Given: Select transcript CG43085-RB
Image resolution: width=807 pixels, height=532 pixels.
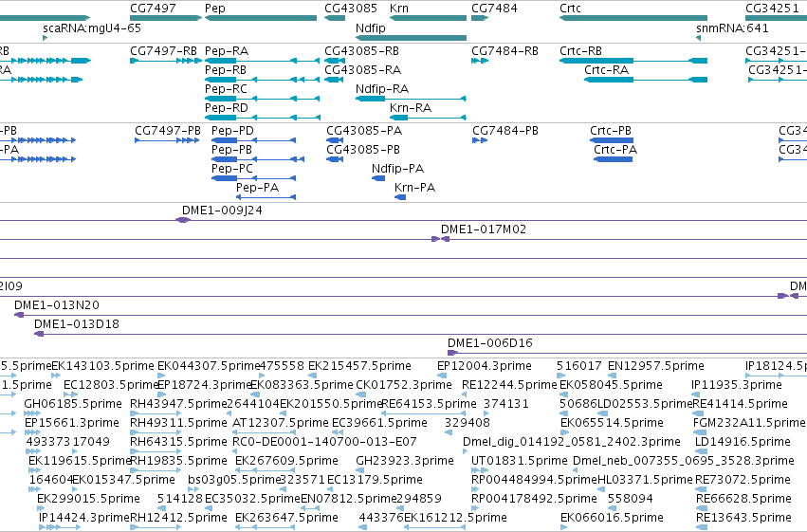Looking at the screenshot, I should click(x=362, y=51).
